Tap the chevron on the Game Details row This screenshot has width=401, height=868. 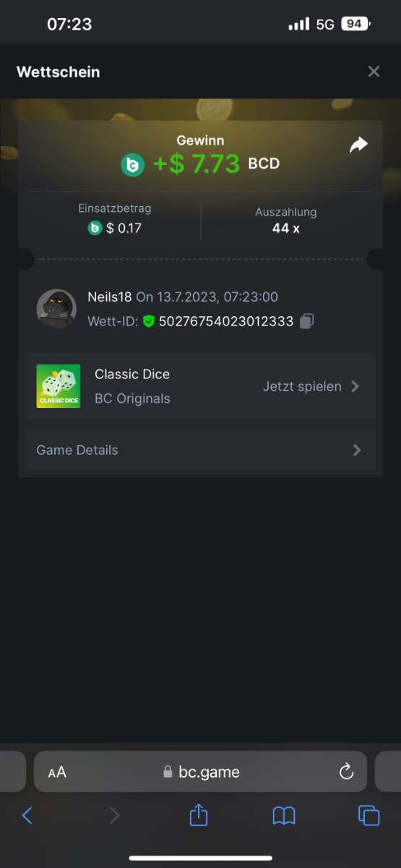click(356, 450)
